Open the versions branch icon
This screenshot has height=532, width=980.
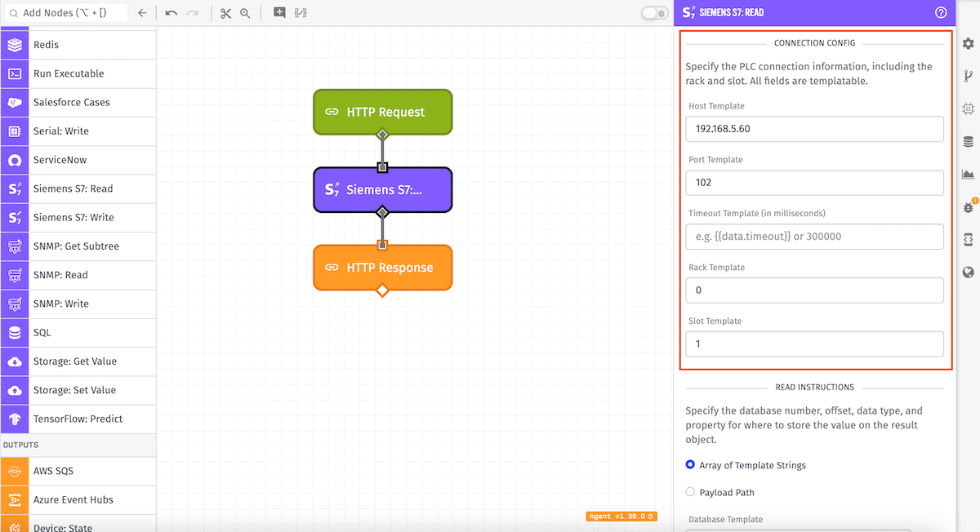968,77
